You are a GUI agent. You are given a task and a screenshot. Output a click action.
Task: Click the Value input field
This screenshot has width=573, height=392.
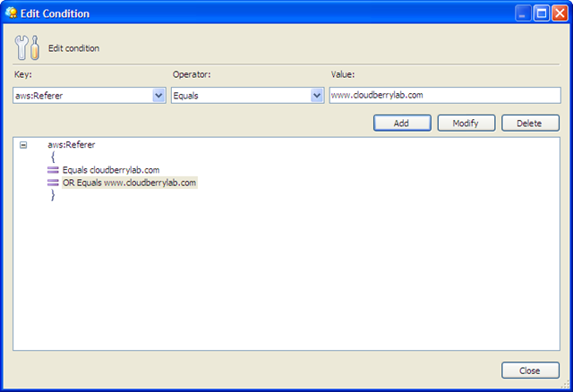[x=445, y=96]
